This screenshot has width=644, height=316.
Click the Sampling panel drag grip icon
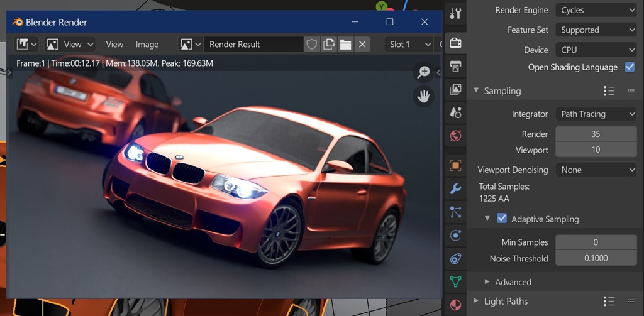[x=631, y=90]
